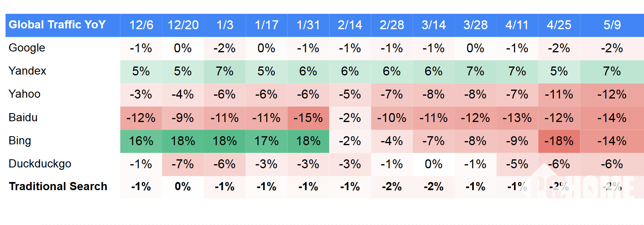Image resolution: width=644 pixels, height=225 pixels.
Task: Click the Baidu row label
Action: point(23,118)
